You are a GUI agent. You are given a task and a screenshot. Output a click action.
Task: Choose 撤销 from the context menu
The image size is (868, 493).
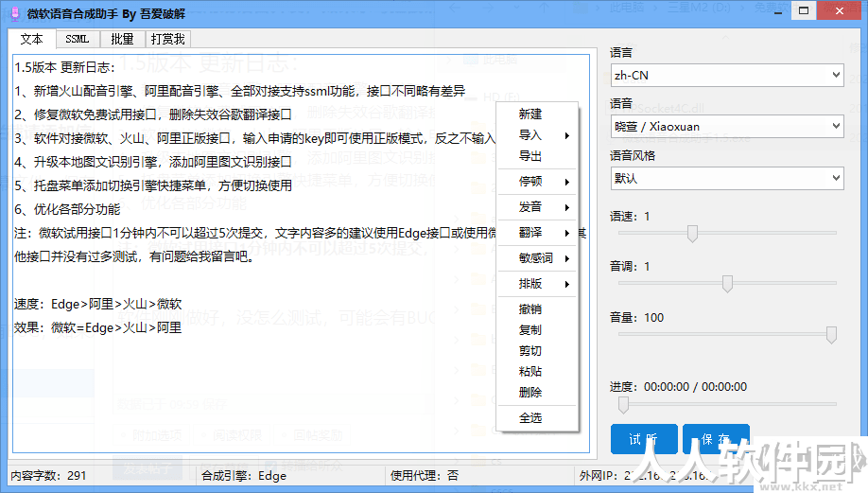pyautogui.click(x=537, y=309)
